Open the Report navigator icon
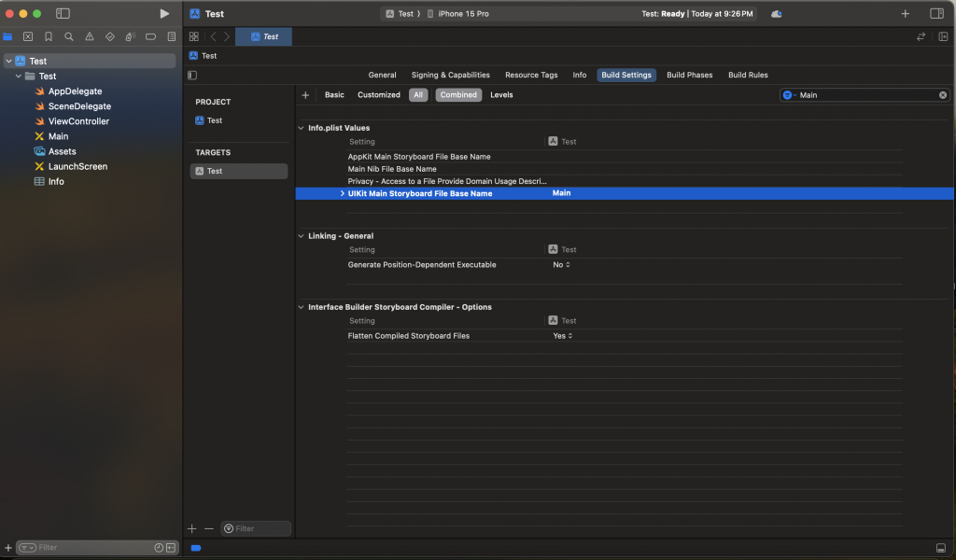Viewport: 956px width, 560px height. point(172,36)
